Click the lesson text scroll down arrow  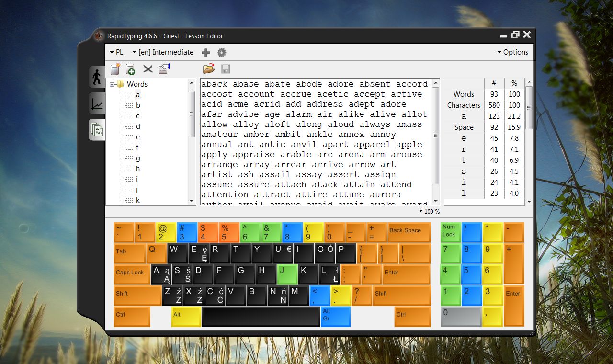(x=436, y=201)
